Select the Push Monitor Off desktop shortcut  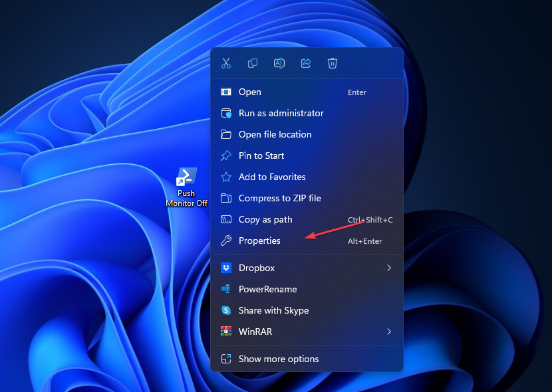(x=186, y=187)
